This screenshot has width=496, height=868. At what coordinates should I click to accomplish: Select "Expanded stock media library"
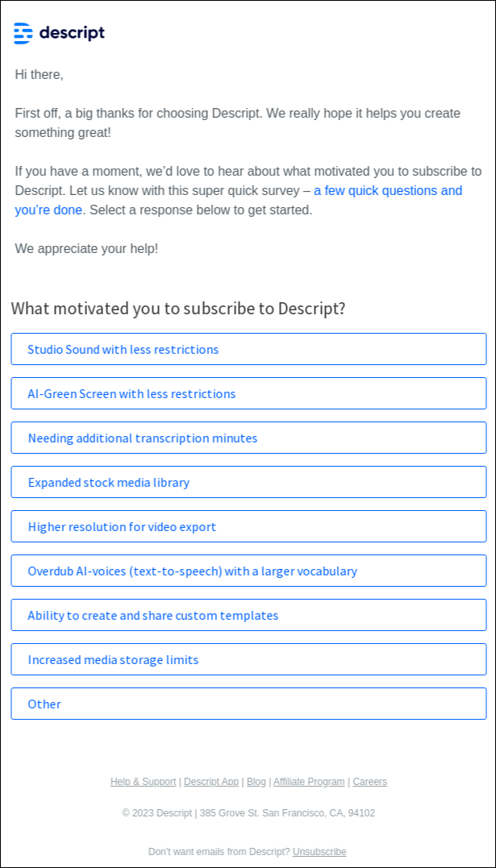click(x=248, y=482)
